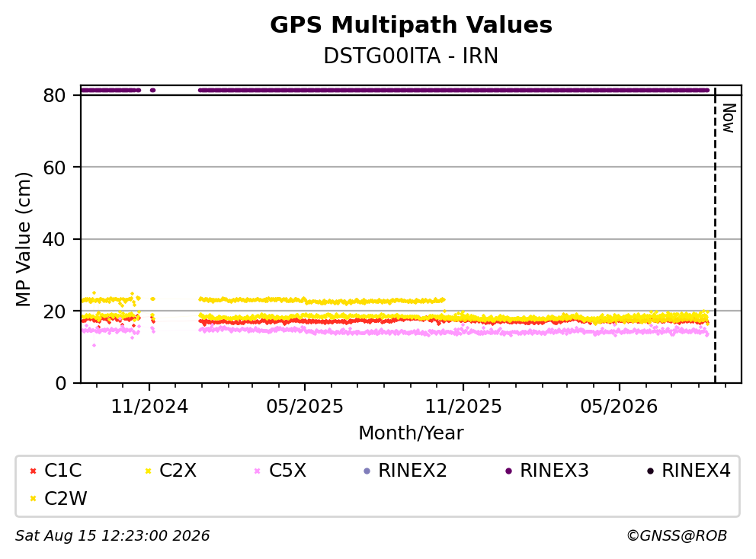Click the red C1C legend marker
Screen dimensions: 756x559
click(x=33, y=471)
